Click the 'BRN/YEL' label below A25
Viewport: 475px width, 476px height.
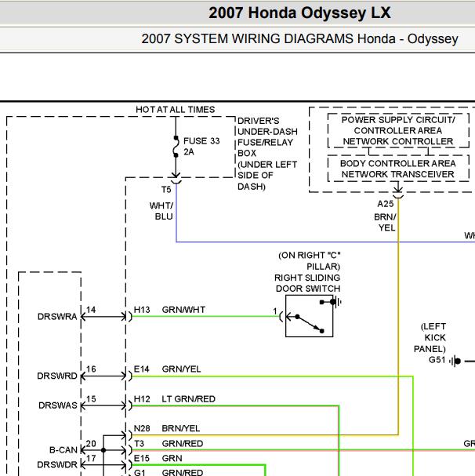(x=385, y=223)
